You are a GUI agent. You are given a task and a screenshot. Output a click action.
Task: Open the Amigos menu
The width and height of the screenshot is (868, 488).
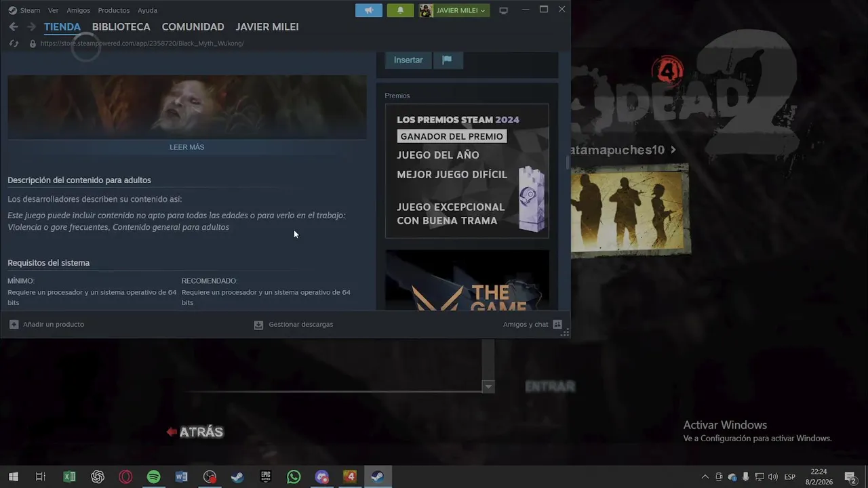tap(78, 10)
